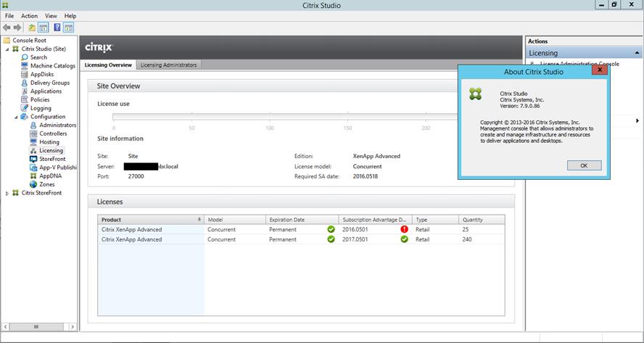
Task: Open the Policies node
Action: (40, 99)
